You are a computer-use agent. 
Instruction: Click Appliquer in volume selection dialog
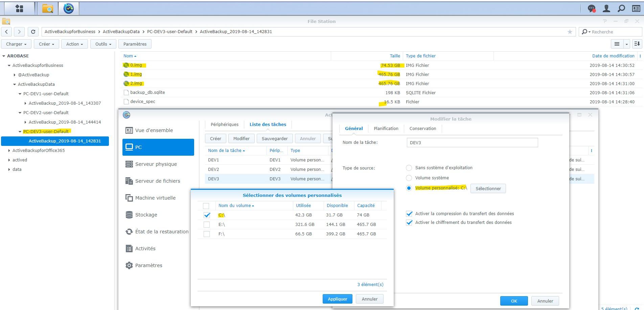point(337,299)
